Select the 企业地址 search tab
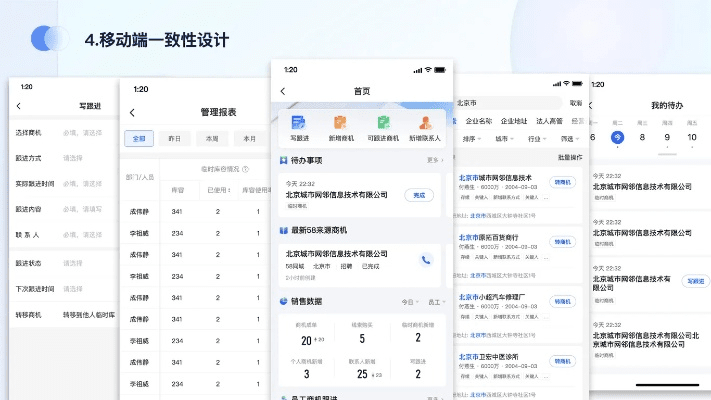711x400 pixels. pyautogui.click(x=514, y=121)
